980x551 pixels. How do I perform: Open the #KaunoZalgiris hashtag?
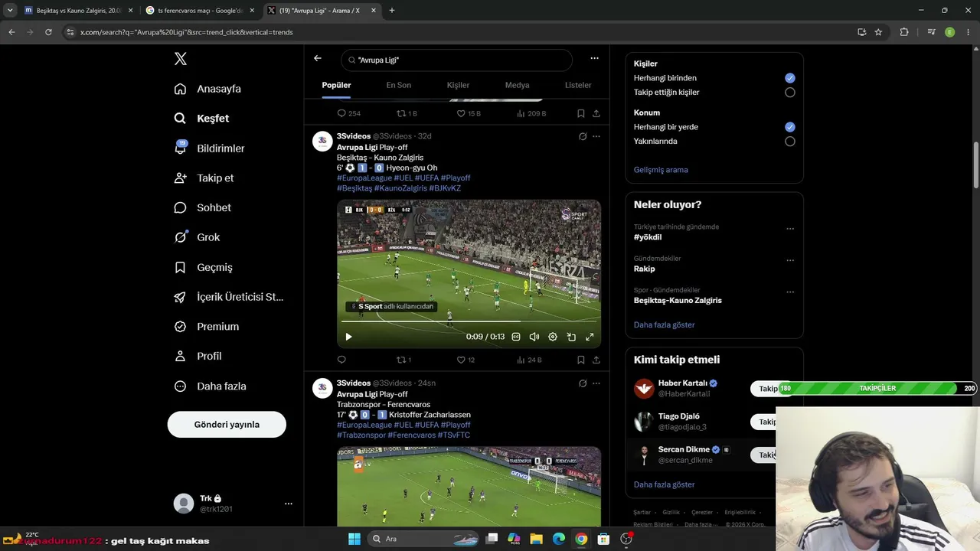[400, 188]
